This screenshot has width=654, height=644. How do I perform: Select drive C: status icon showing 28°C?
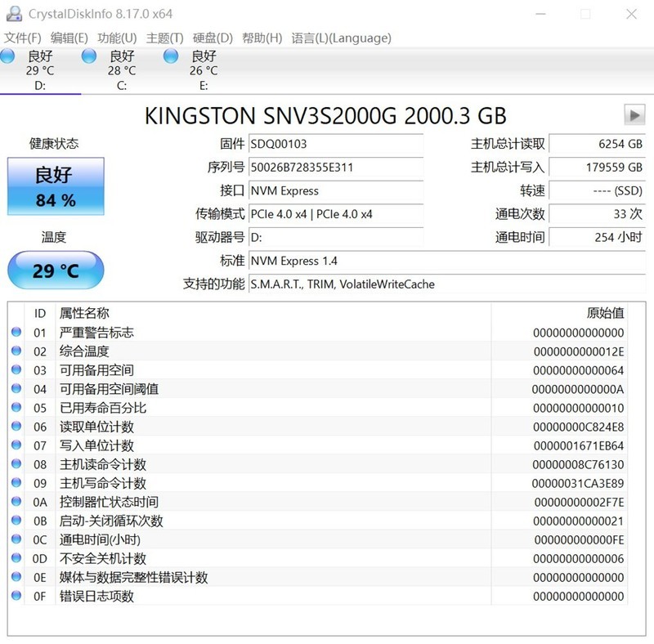88,56
